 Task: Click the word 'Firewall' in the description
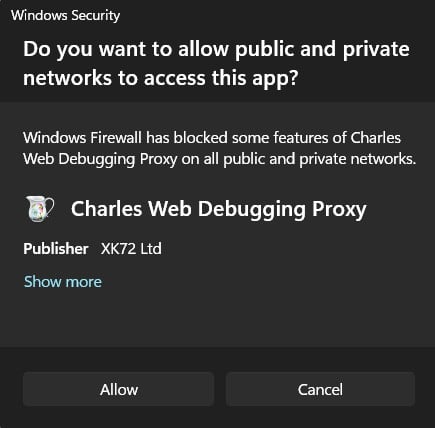(116, 138)
